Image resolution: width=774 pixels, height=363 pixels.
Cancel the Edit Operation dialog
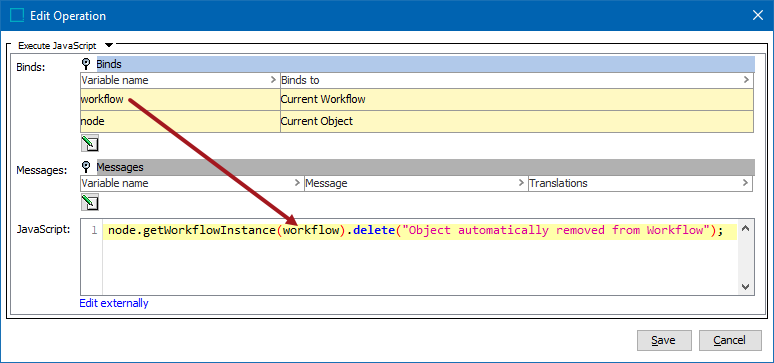coord(730,340)
